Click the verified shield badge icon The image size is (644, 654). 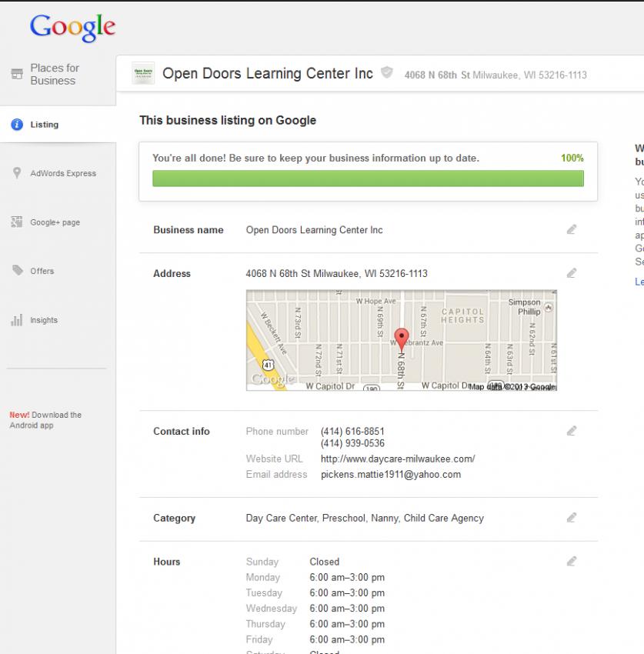click(x=387, y=72)
